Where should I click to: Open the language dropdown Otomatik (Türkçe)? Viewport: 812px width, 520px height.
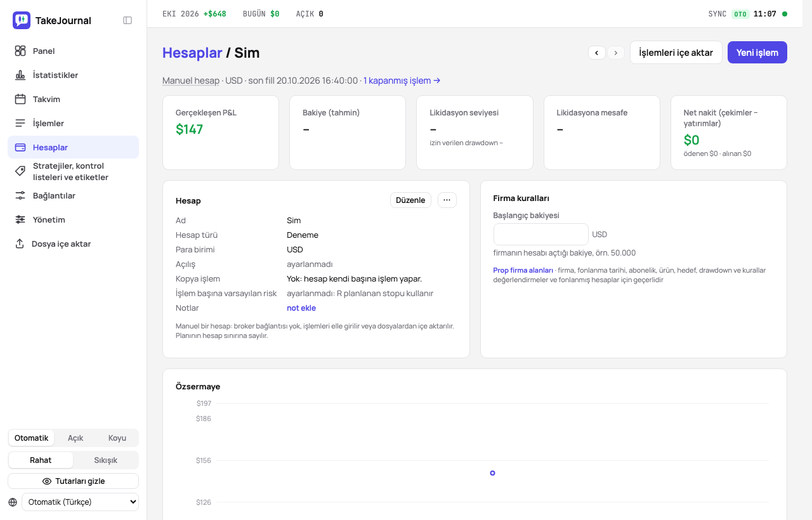[80, 502]
